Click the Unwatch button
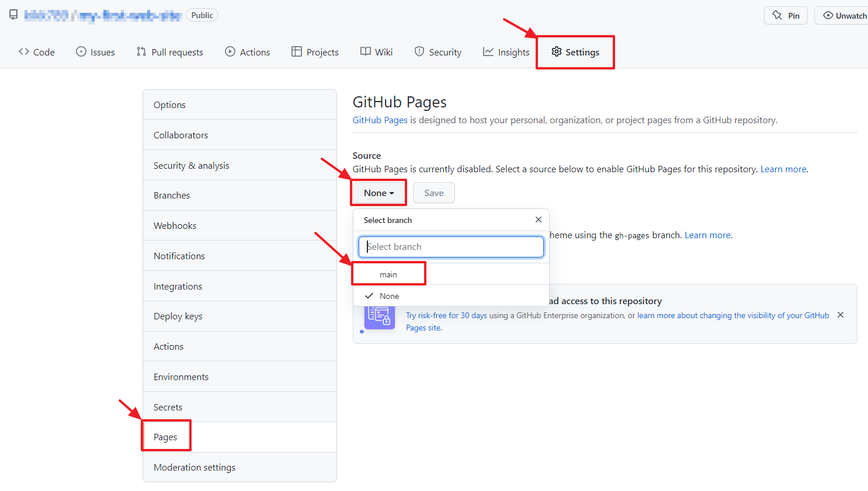Image resolution: width=868 pixels, height=491 pixels. coord(842,16)
